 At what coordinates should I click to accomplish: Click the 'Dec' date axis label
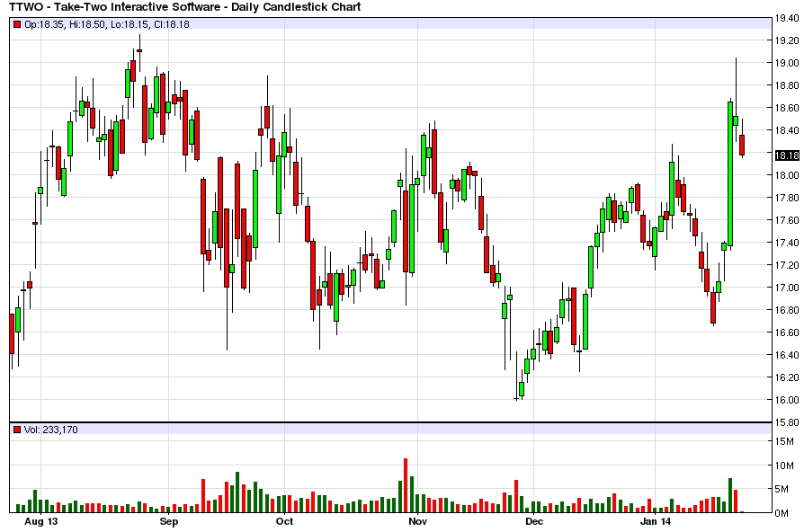(534, 522)
